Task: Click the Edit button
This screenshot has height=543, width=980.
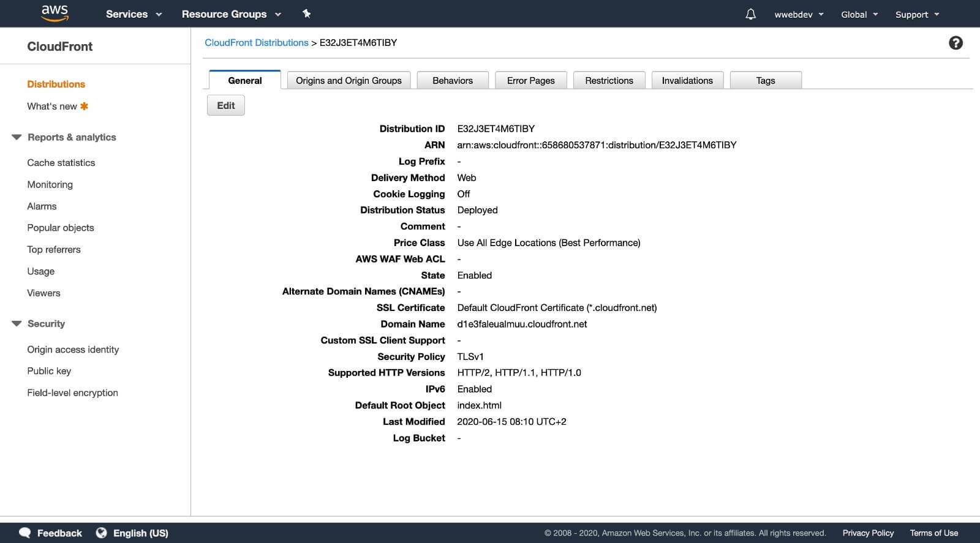Action: (x=226, y=105)
